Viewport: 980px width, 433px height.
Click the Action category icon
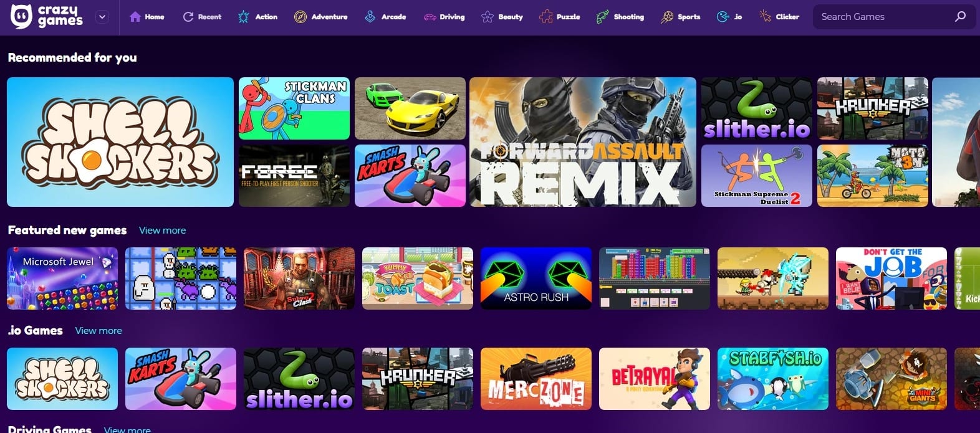tap(243, 17)
